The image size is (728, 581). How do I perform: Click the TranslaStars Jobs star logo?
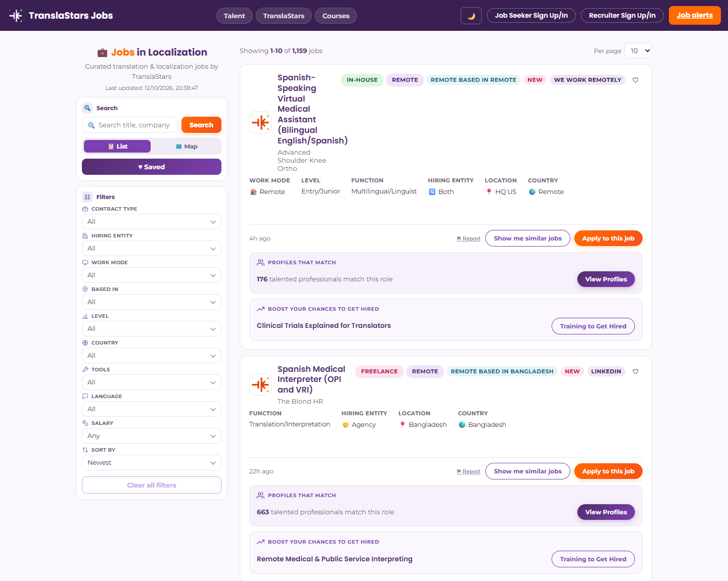tap(16, 16)
